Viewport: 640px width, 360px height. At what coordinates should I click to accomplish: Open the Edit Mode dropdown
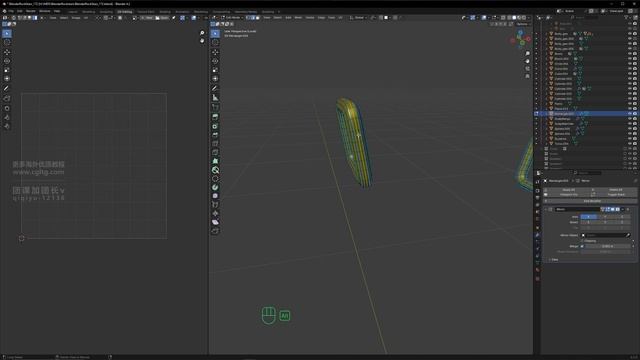(x=232, y=18)
